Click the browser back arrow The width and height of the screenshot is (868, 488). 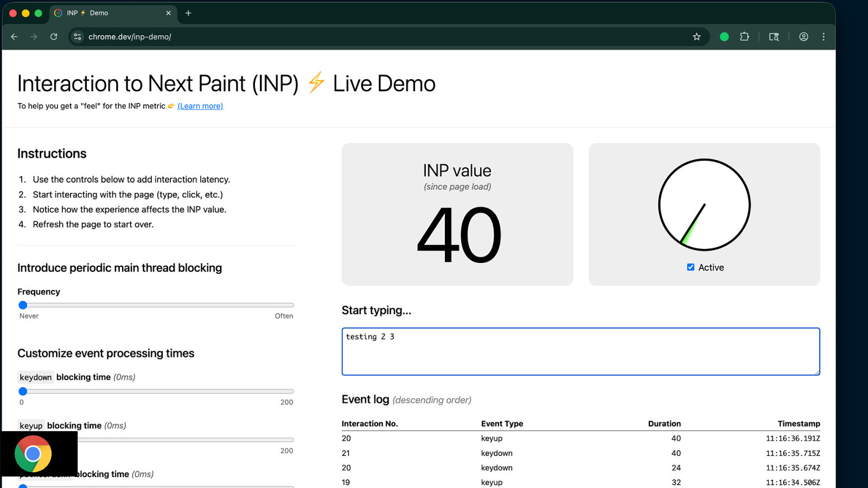[x=14, y=37]
